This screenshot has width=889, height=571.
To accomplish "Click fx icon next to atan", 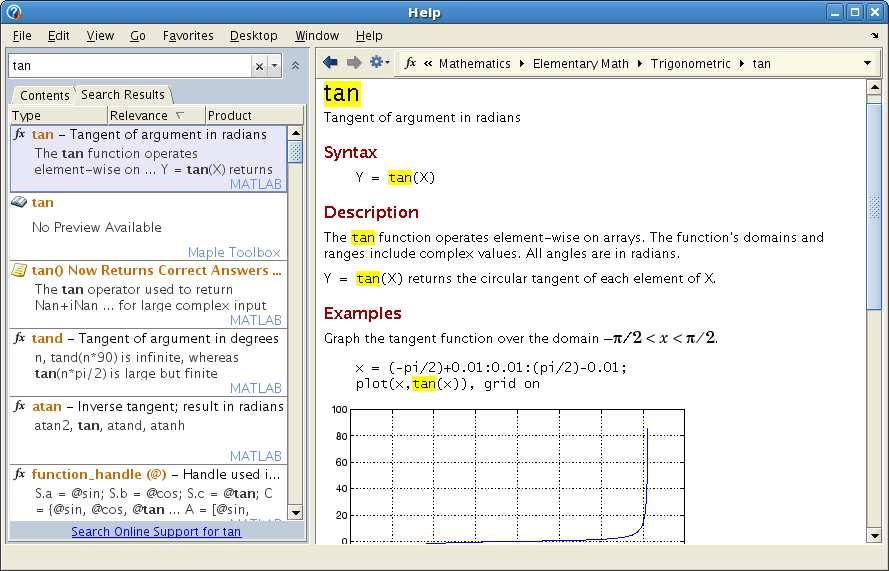I will (20, 407).
